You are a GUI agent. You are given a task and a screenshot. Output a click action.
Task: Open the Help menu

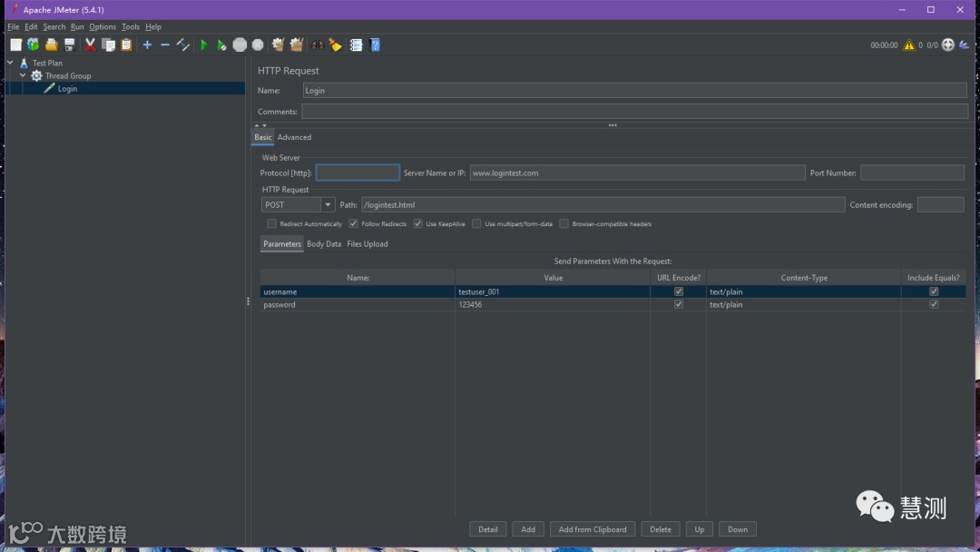point(153,27)
